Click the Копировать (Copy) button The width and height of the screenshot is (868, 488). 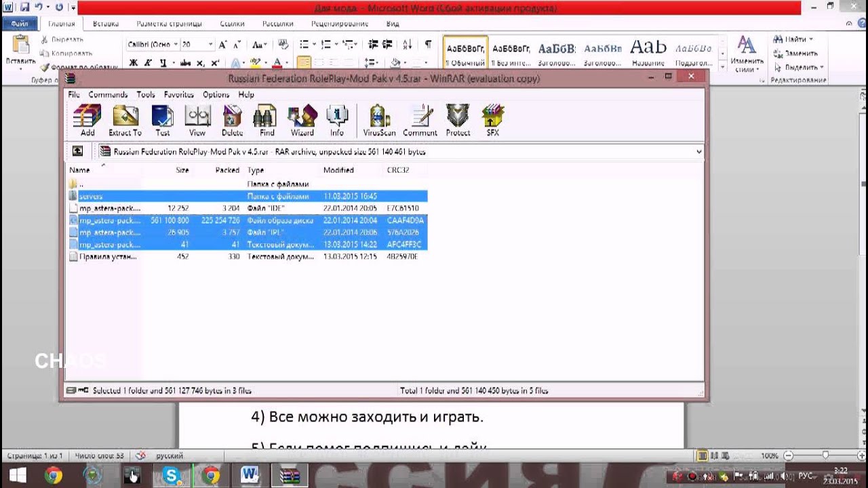tap(66, 54)
